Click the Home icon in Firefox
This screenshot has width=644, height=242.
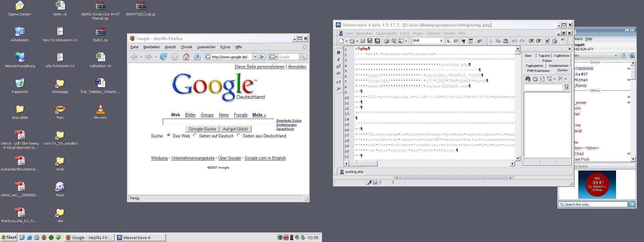click(186, 57)
